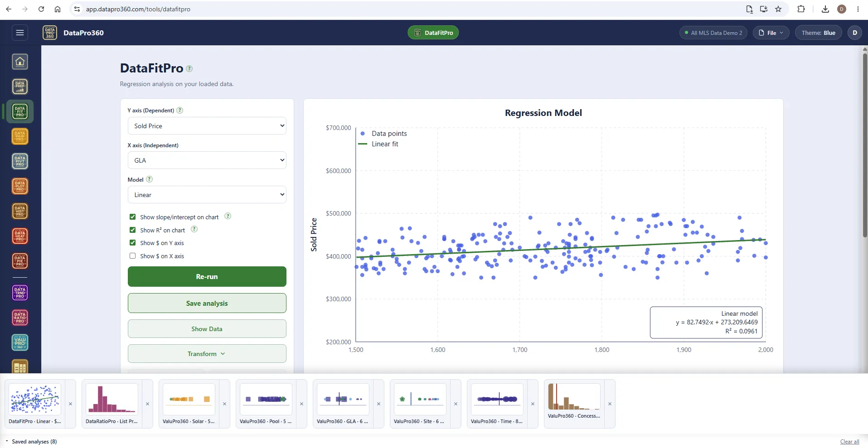Open the Data Plot Pro tool
The height and width of the screenshot is (448, 868).
(20, 186)
